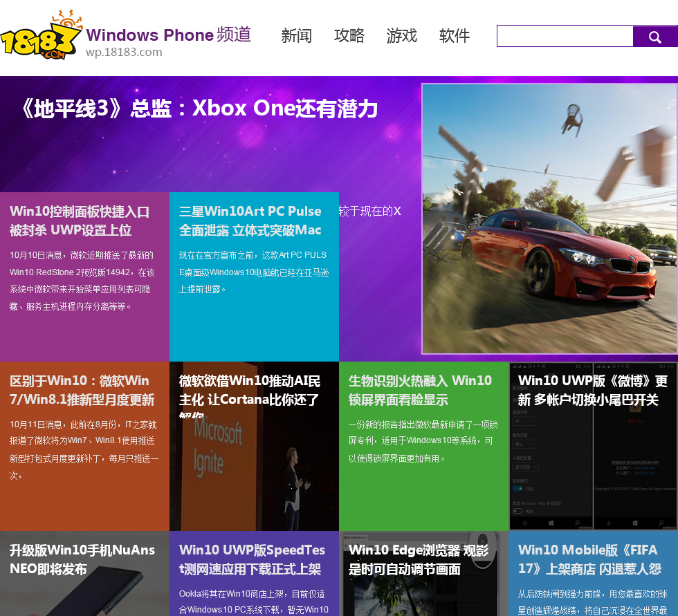Open the 微软欲借Win10推动AI民主化 article
Image resolution: width=678 pixels, height=616 pixels.
(250, 395)
